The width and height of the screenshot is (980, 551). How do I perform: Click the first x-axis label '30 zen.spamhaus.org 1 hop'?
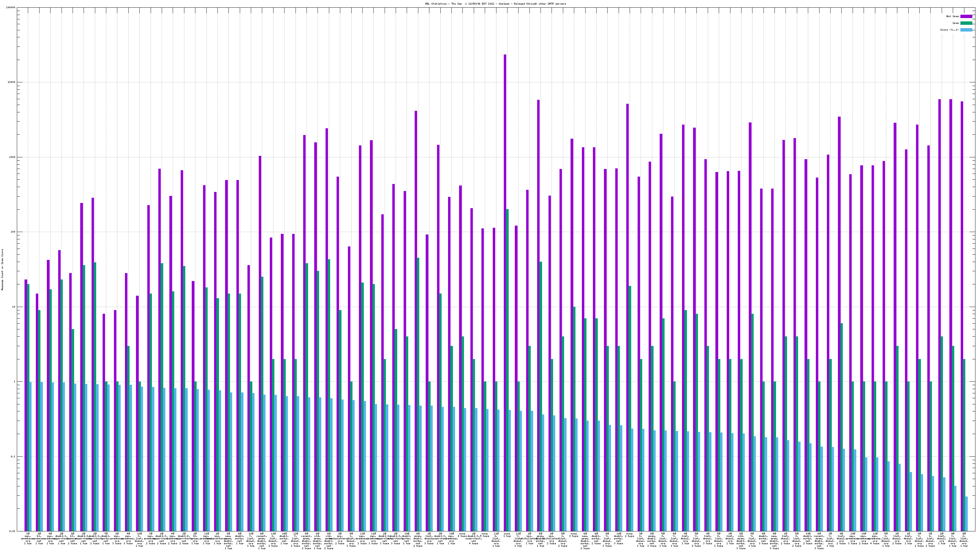[x=28, y=538]
